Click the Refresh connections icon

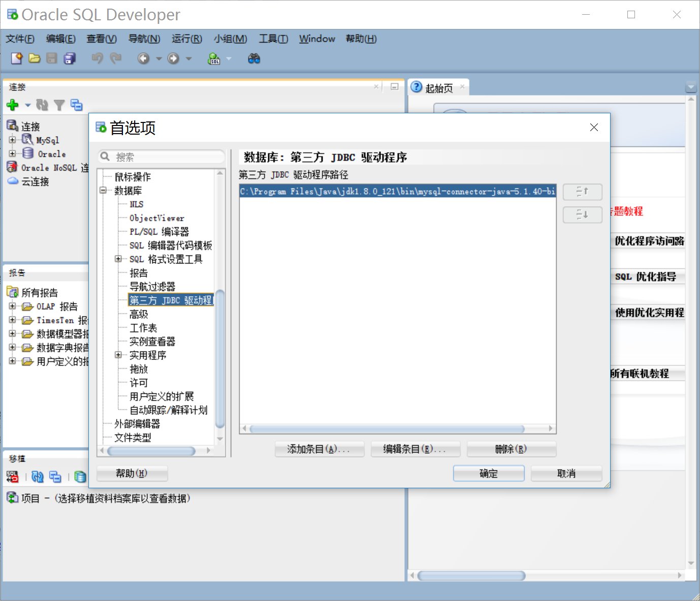pos(42,105)
